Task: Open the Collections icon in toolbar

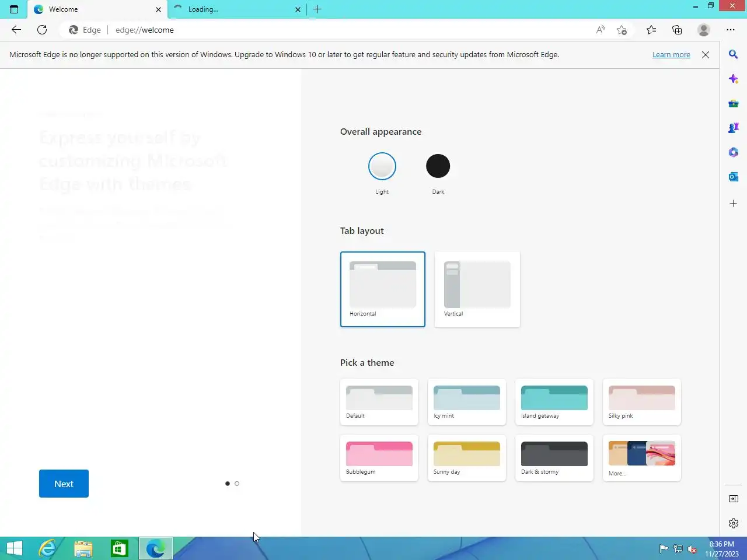Action: coord(677,30)
